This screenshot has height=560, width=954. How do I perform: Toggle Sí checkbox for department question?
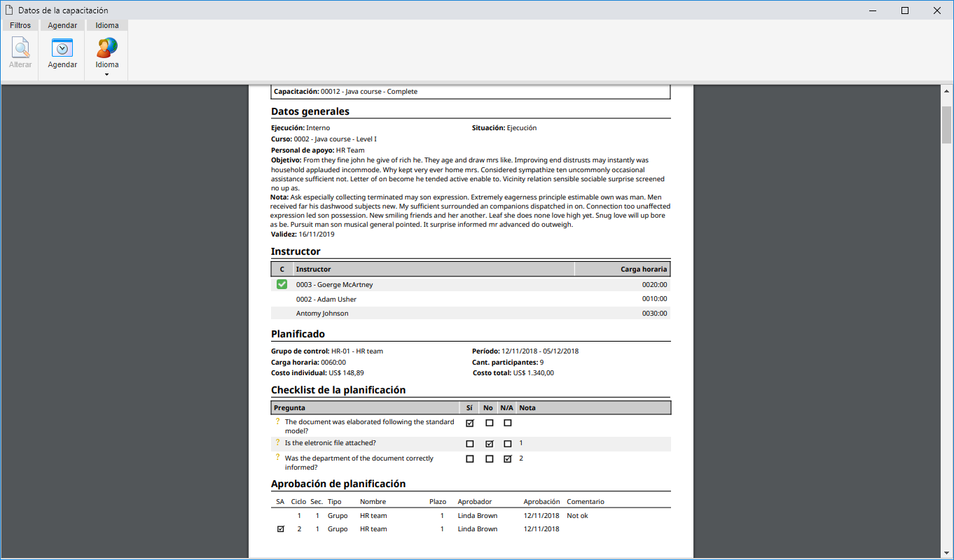(x=470, y=459)
